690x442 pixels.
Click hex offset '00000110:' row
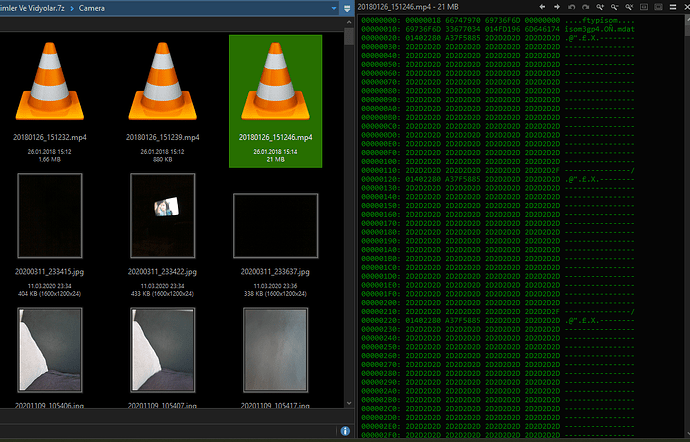pyautogui.click(x=381, y=170)
